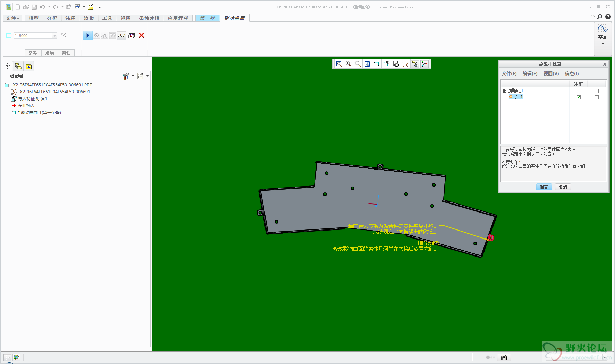Viewport: 615px width, 364px height.
Task: Click the status bar browser toggle icon
Action: [x=16, y=357]
